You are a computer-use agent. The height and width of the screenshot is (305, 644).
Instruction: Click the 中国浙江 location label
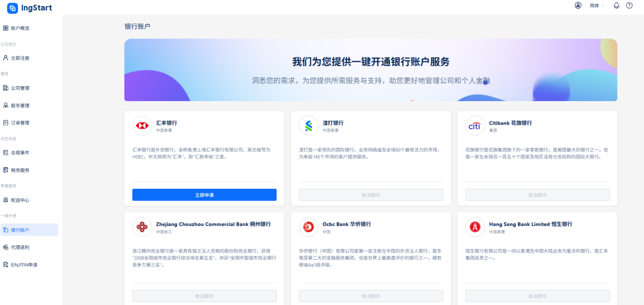[x=164, y=232]
